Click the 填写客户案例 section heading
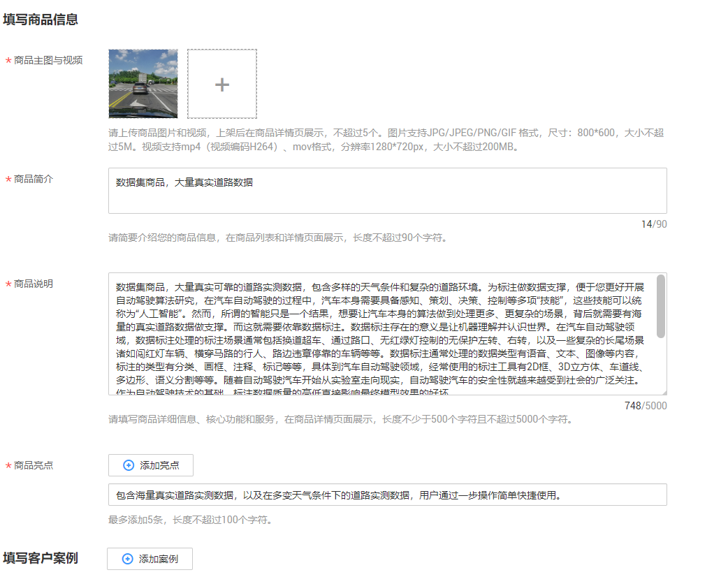Screen dimensions: 728x577 click(41, 558)
